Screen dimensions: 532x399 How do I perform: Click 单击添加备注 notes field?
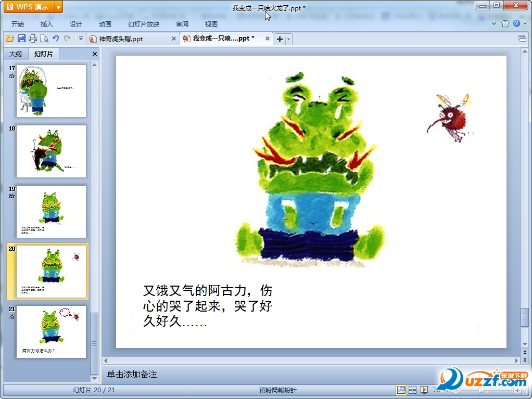pos(132,374)
